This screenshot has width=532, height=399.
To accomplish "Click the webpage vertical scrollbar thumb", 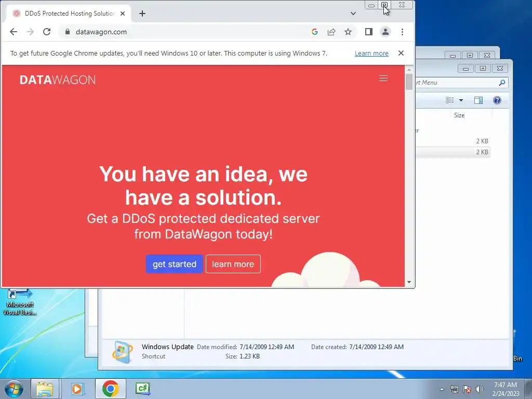I will point(409,82).
